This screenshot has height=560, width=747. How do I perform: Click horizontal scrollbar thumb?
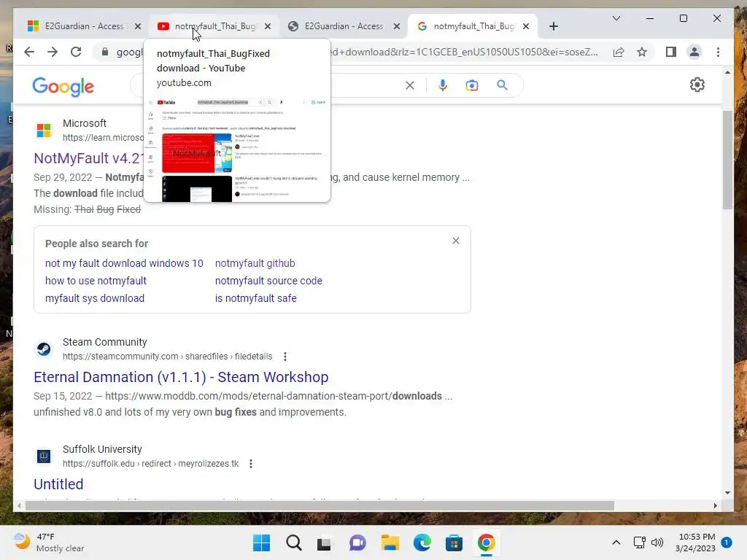320,506
